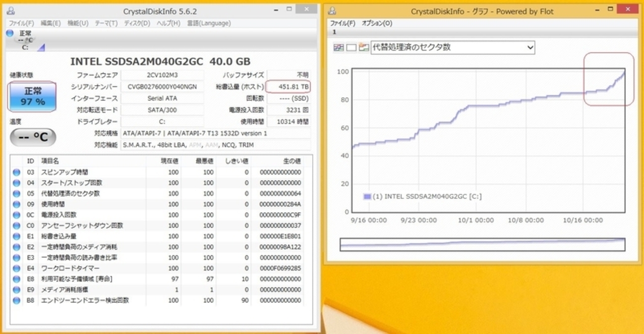The height and width of the screenshot is (334, 644).
Task: Click the row text エンドツーエンドエラー検出回数
Action: point(85,300)
